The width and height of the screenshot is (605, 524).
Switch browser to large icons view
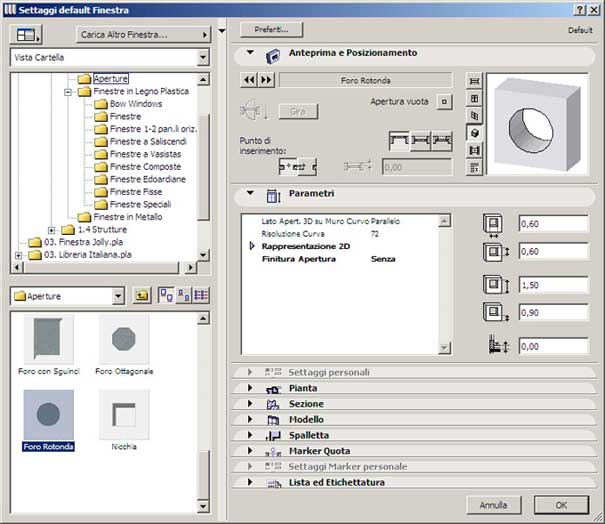click(166, 296)
